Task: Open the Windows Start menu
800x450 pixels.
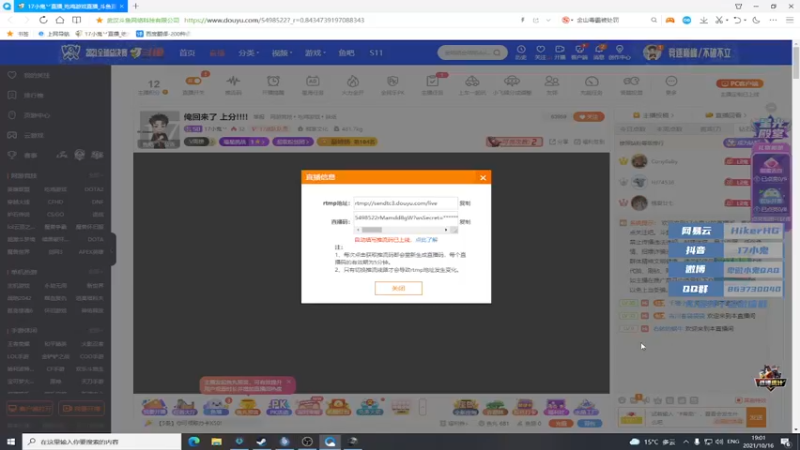Action: pyautogui.click(x=11, y=442)
